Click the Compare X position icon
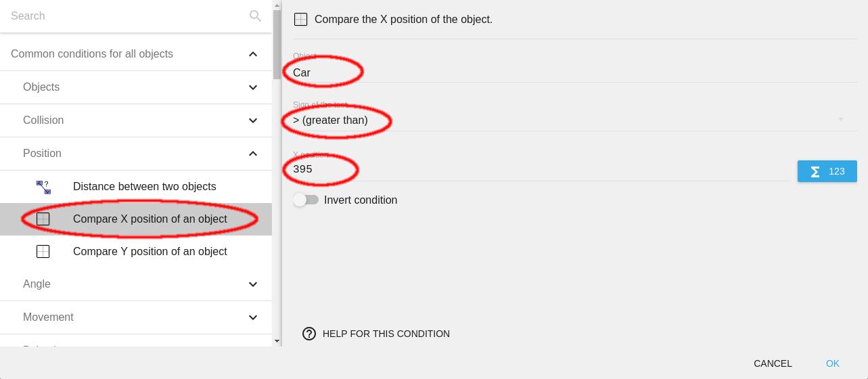This screenshot has width=868, height=379. pos(43,219)
